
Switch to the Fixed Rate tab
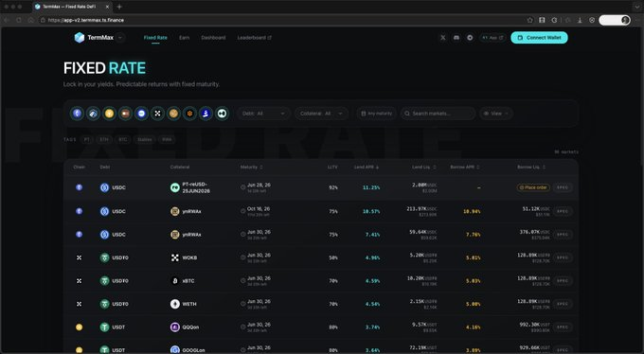coord(155,37)
